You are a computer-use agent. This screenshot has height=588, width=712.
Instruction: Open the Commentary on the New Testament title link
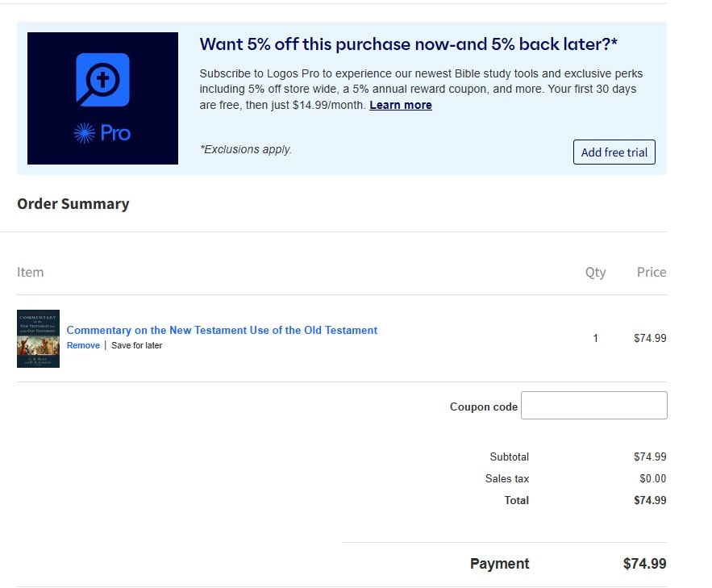(222, 330)
